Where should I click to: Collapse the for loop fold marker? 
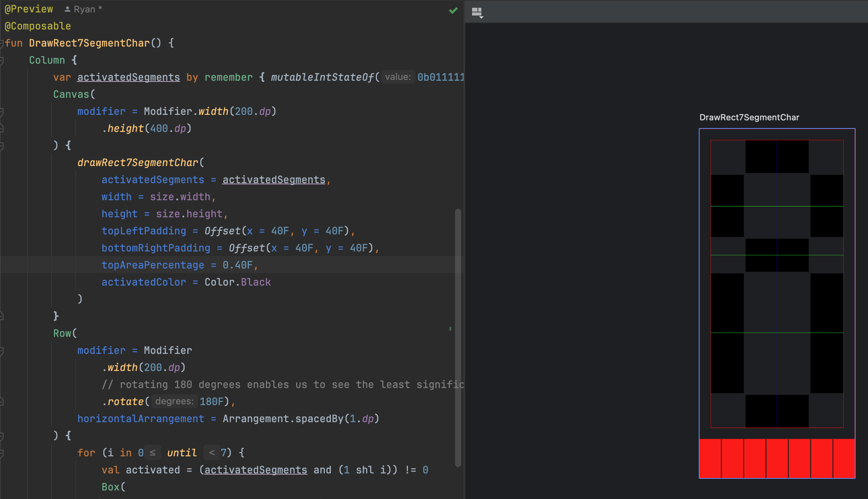point(2,453)
